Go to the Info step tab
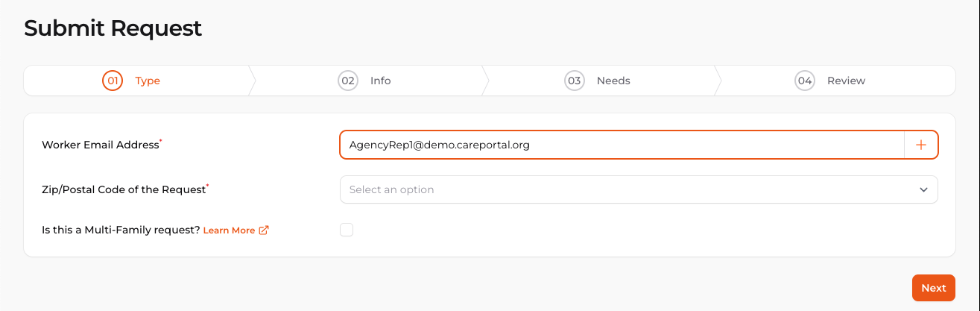 click(x=380, y=81)
